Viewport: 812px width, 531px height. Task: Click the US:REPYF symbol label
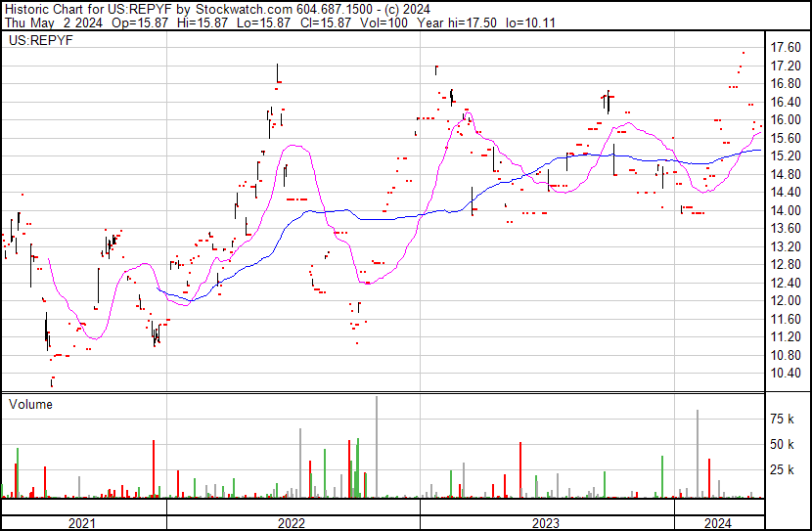point(41,40)
